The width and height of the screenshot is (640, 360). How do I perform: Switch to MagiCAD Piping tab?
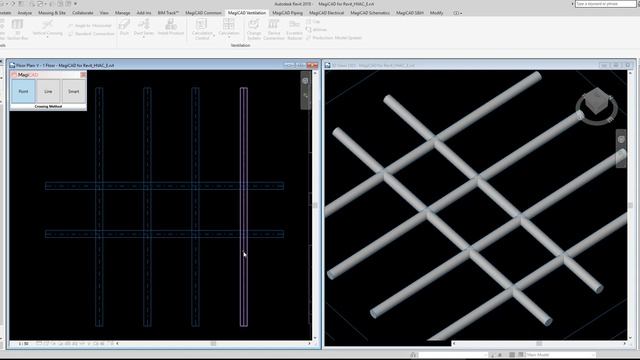coord(287,13)
